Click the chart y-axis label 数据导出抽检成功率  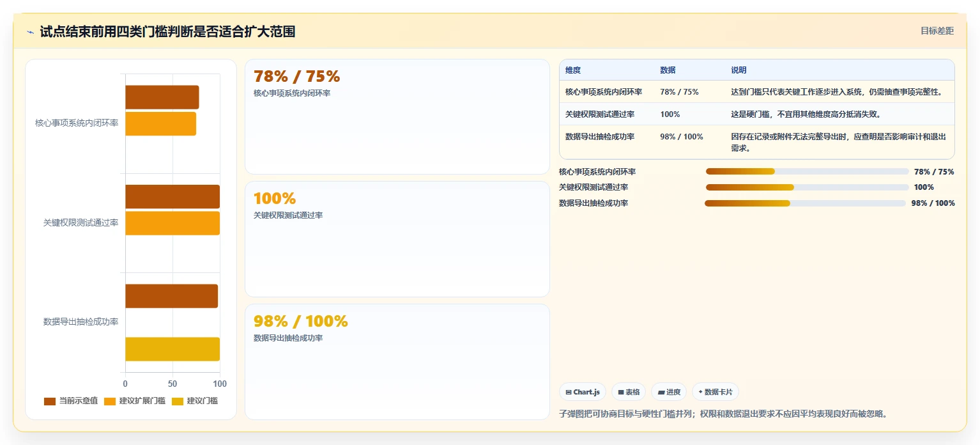(x=80, y=322)
